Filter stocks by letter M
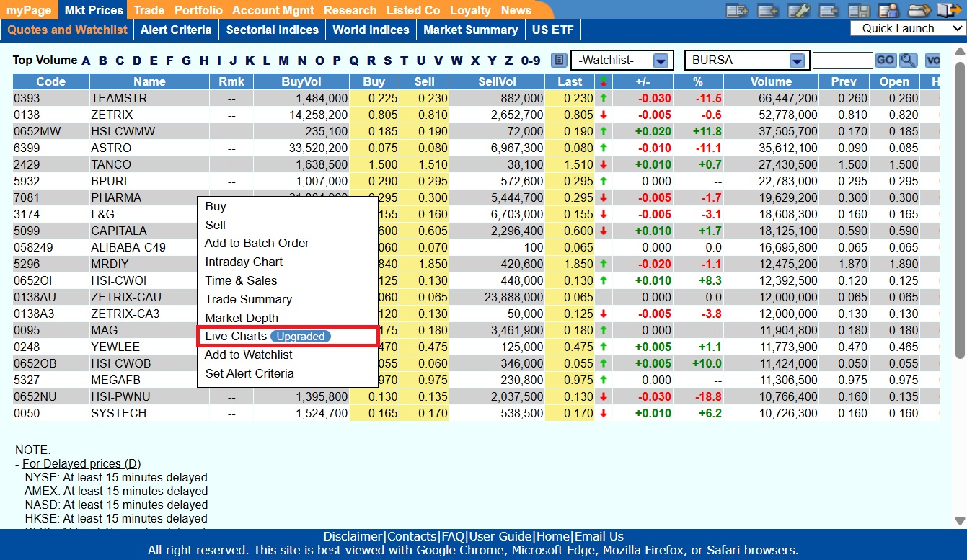 click(x=283, y=61)
